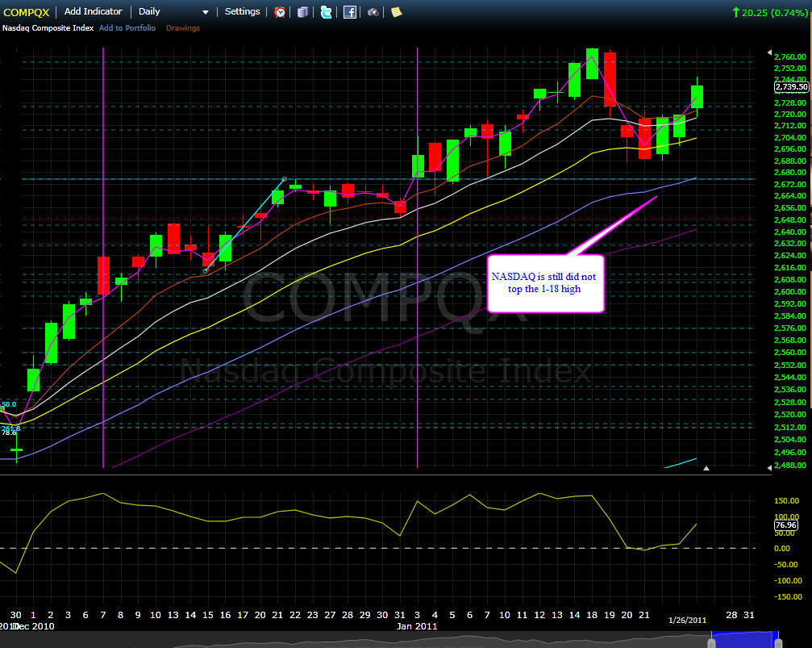Open the yellow sticky note icon

(396, 12)
